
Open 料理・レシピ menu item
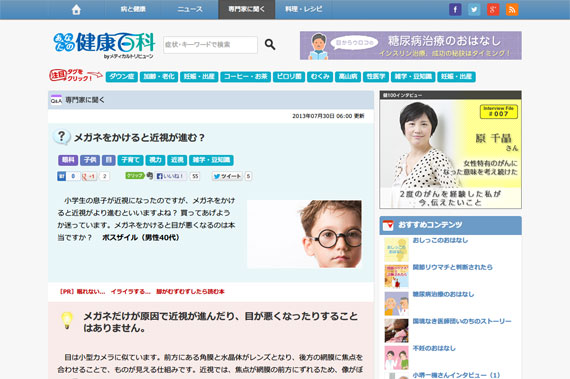(x=304, y=9)
